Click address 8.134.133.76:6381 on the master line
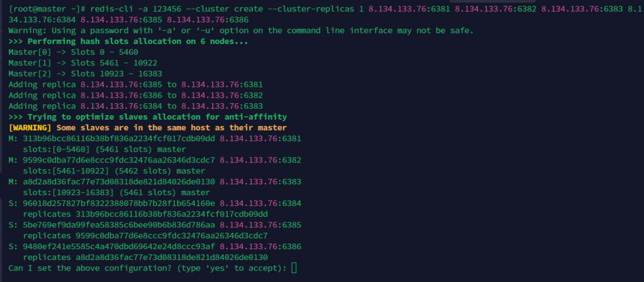644x282 pixels. click(x=260, y=138)
